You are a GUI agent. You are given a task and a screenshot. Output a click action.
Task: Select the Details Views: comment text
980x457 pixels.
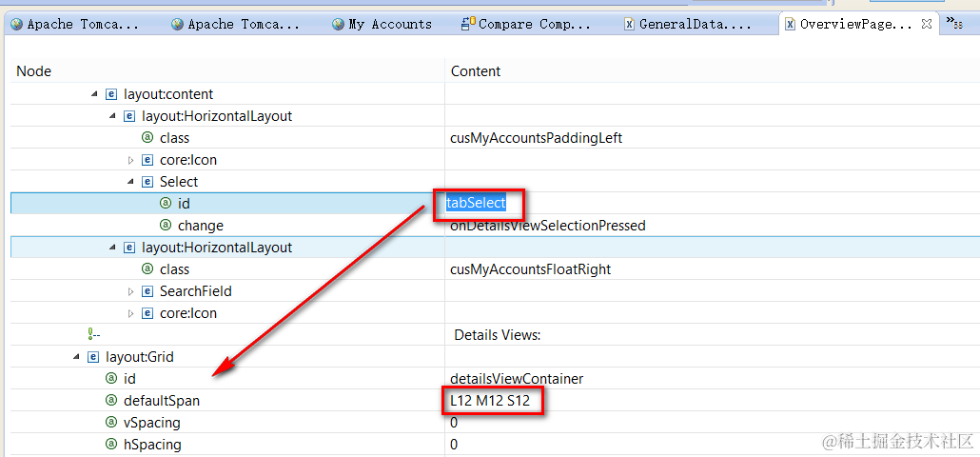click(x=498, y=335)
